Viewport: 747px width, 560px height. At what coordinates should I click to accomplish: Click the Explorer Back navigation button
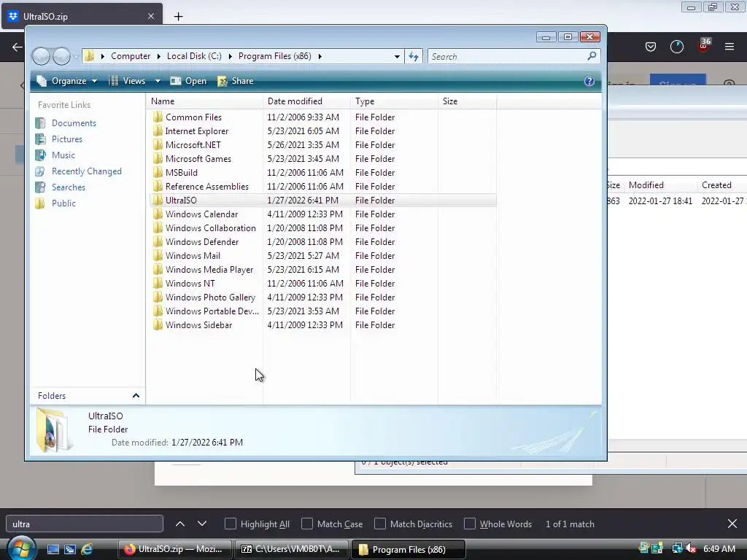point(41,56)
